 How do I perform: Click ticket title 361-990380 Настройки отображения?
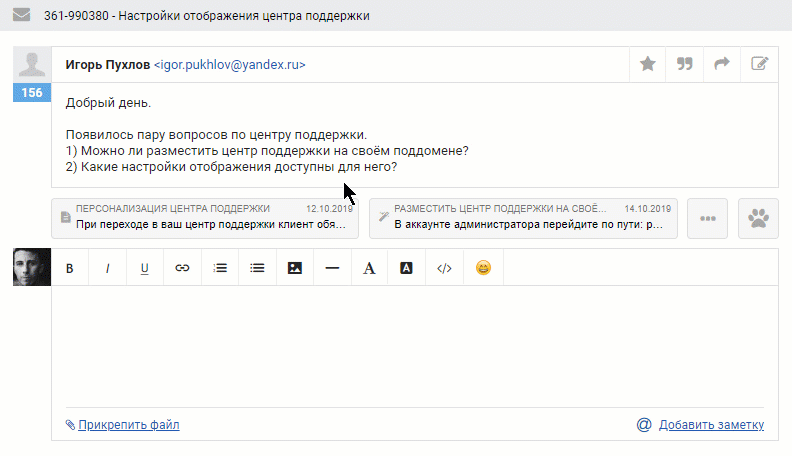[x=207, y=16]
